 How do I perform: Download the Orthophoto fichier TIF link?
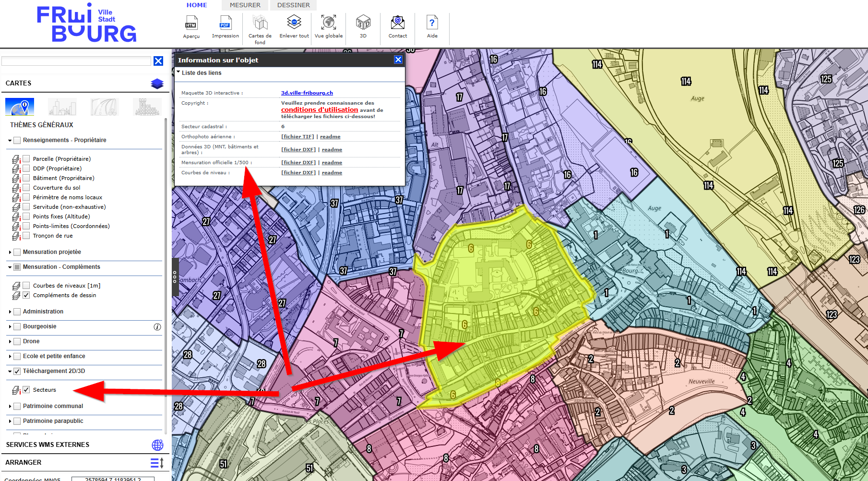point(297,137)
